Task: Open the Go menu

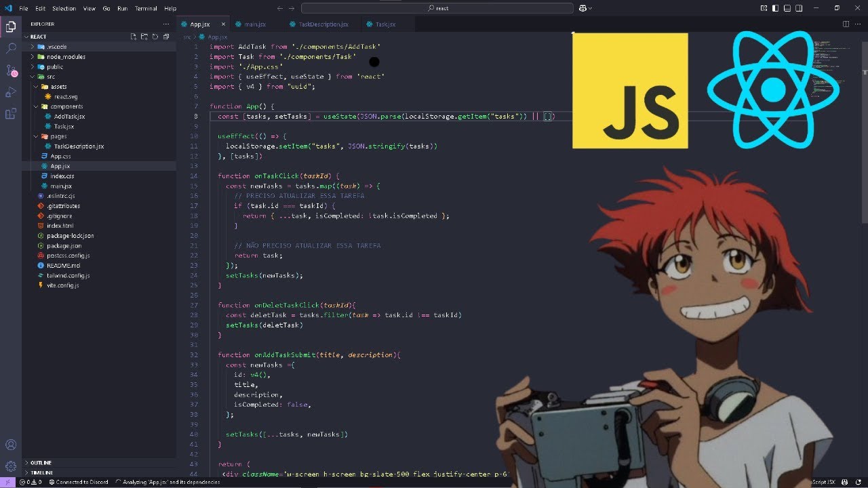Action: tap(106, 8)
